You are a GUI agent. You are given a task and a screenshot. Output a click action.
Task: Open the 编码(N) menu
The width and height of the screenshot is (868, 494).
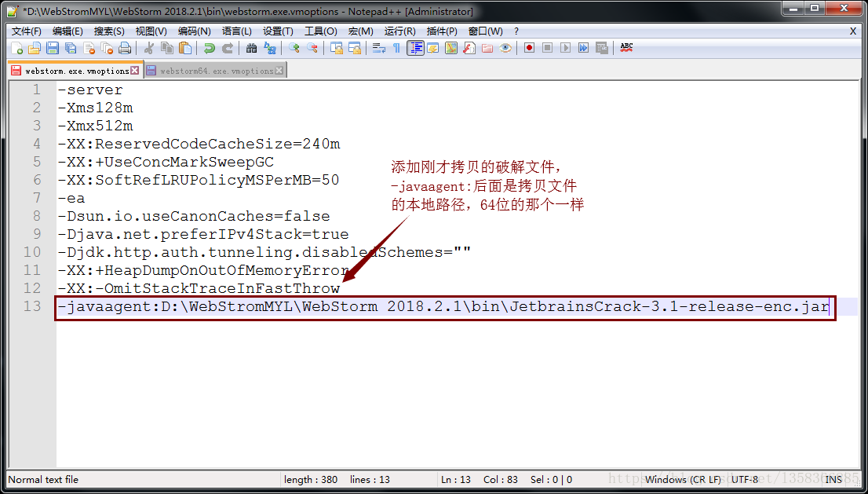[x=195, y=31]
